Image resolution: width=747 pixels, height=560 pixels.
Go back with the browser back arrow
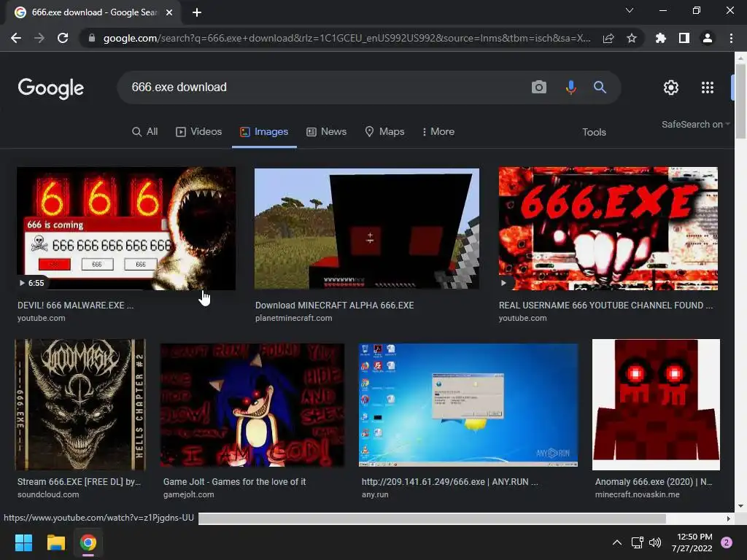(x=16, y=38)
